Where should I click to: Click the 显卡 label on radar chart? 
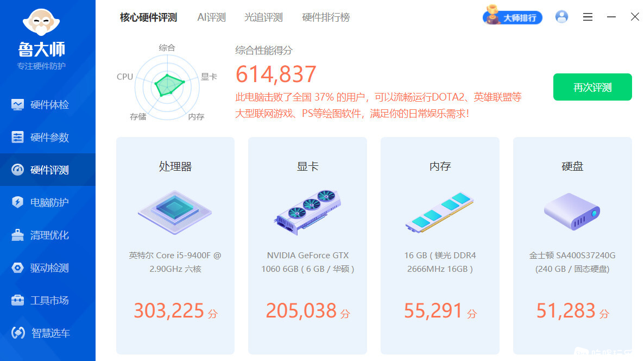209,77
